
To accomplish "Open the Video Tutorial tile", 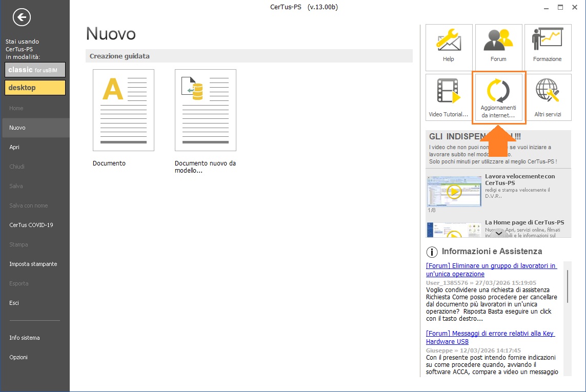I will [449, 97].
